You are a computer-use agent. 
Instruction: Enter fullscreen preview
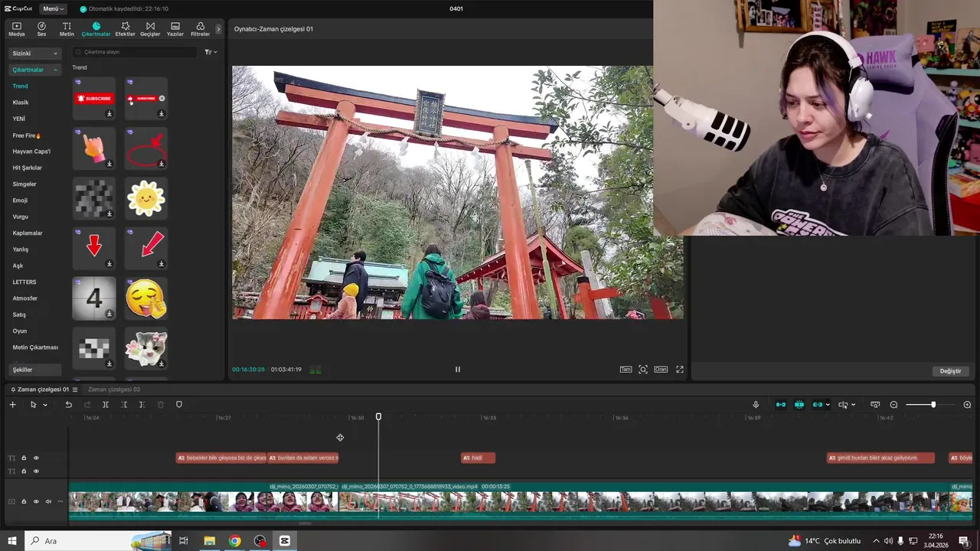(679, 370)
